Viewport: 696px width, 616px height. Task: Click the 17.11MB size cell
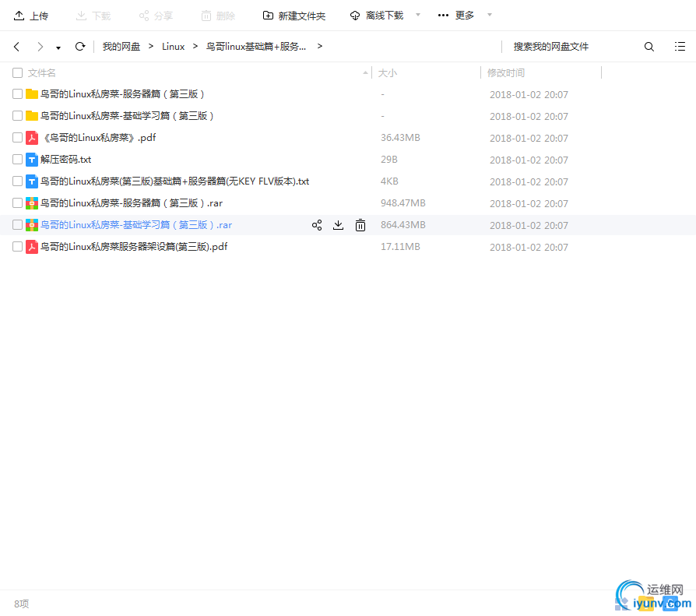[x=400, y=247]
